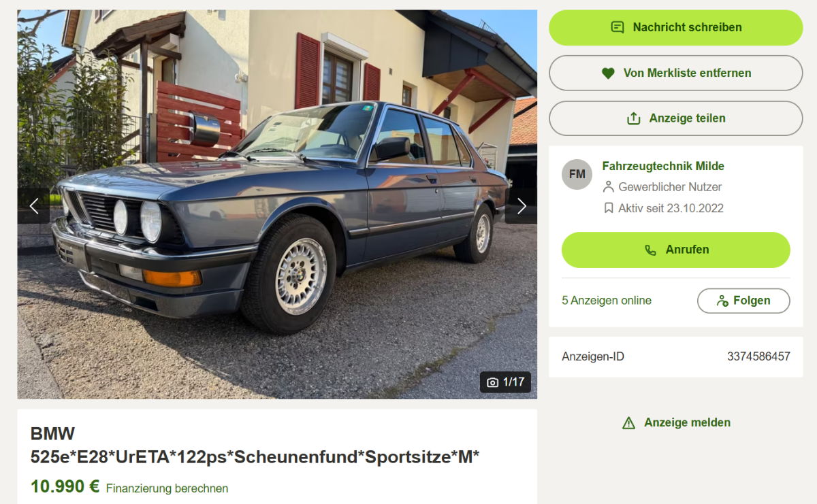
Task: Click the Anzeigen-ID number 3374586457
Action: 758,356
